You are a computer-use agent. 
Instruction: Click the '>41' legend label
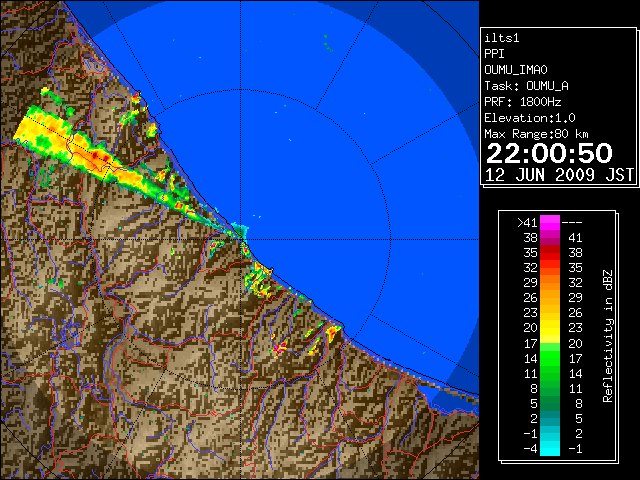527,223
